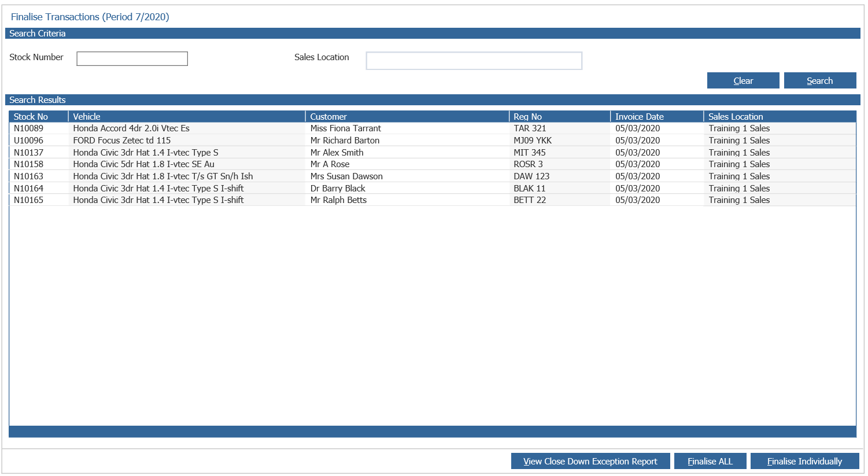Open the Sales Location field
Viewport: 868px width, 476px height.
[x=474, y=61]
